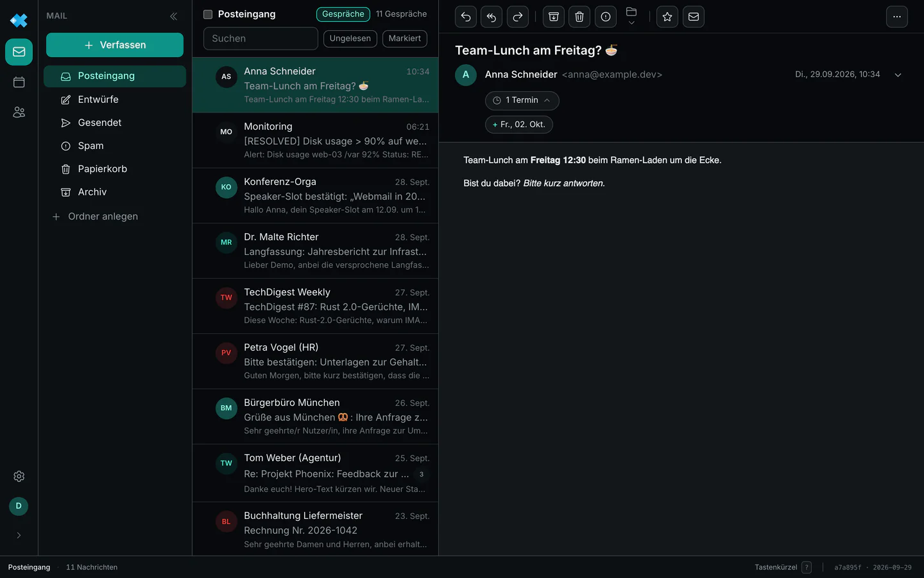Open contacts from the left rail
Viewport: 924px width, 578px height.
tap(19, 112)
